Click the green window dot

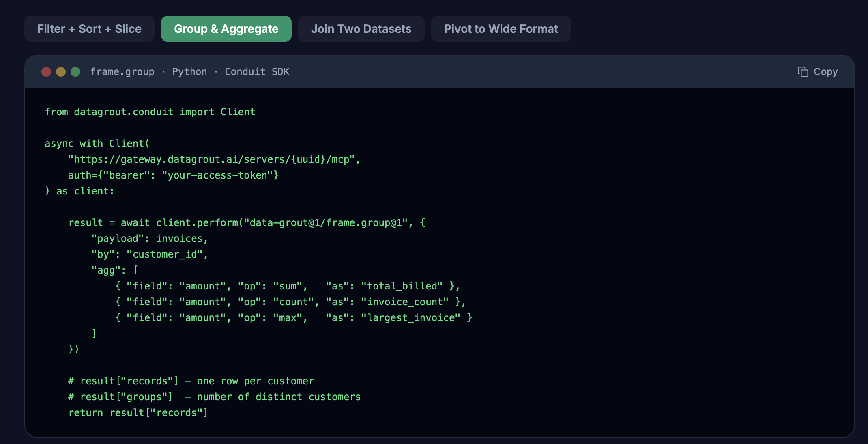(x=75, y=72)
